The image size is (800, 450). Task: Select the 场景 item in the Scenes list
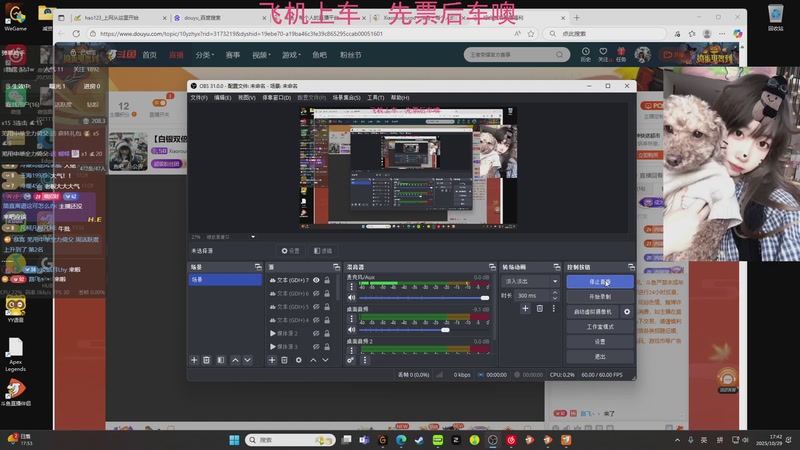point(225,280)
